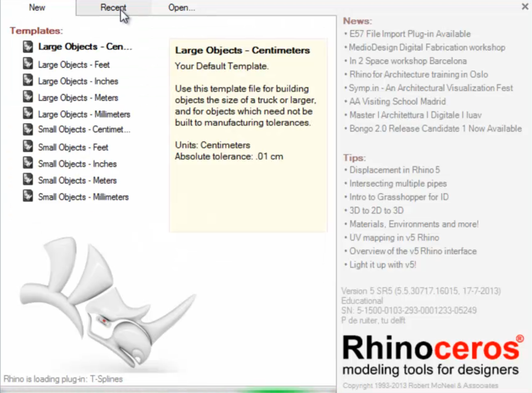
Task: Close the splash screen with the X
Action: click(525, 7)
